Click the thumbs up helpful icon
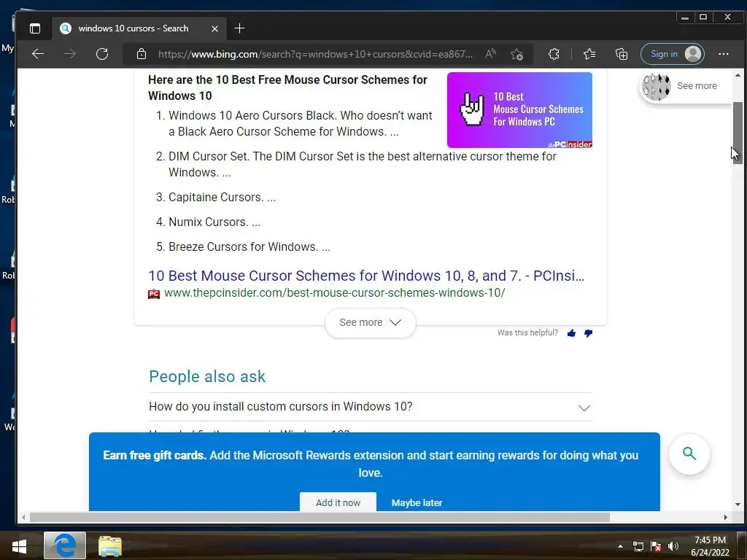This screenshot has height=560, width=747. 571,333
